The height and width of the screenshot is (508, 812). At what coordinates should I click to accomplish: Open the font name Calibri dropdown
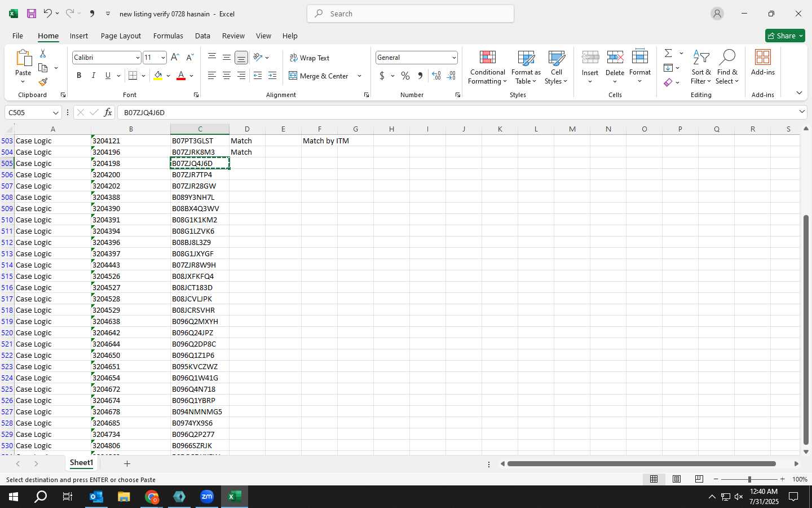pyautogui.click(x=137, y=58)
